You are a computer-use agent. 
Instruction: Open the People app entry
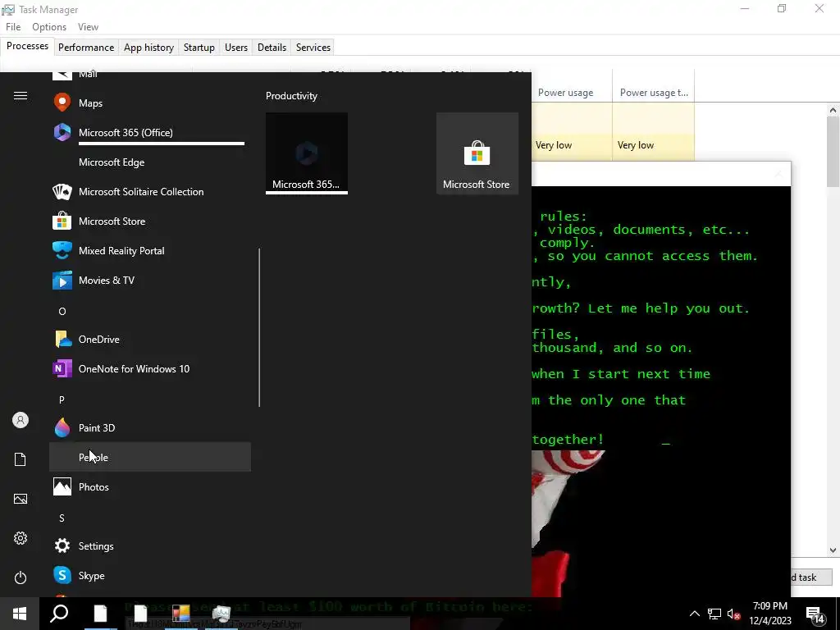point(150,457)
